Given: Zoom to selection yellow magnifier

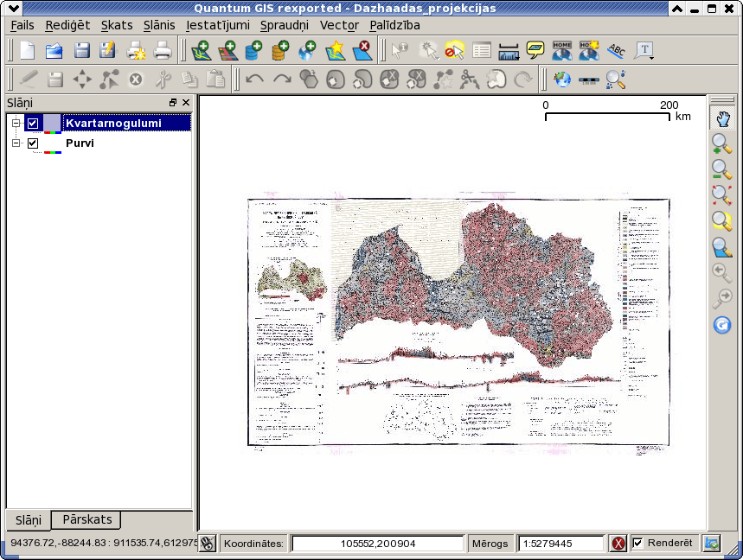Looking at the screenshot, I should (722, 221).
